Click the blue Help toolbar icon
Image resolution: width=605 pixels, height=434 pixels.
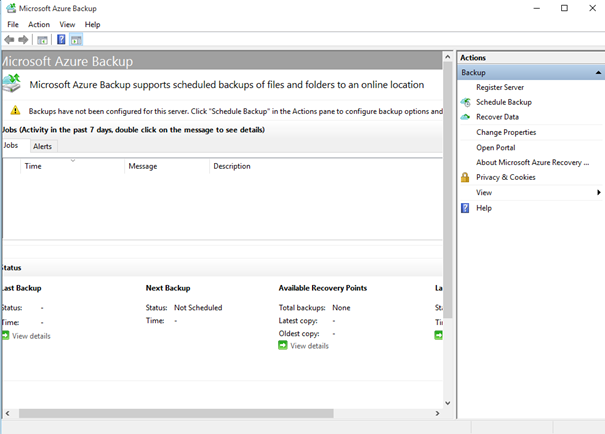tap(61, 40)
